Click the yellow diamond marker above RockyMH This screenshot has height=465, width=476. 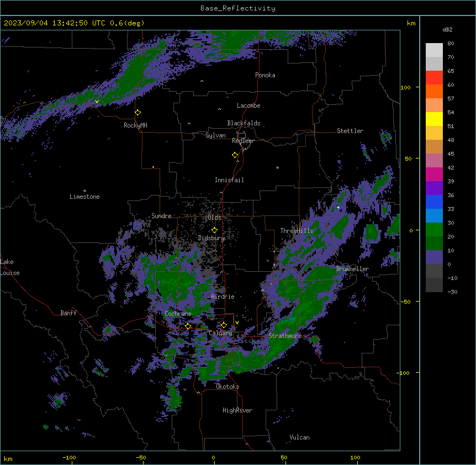[138, 113]
